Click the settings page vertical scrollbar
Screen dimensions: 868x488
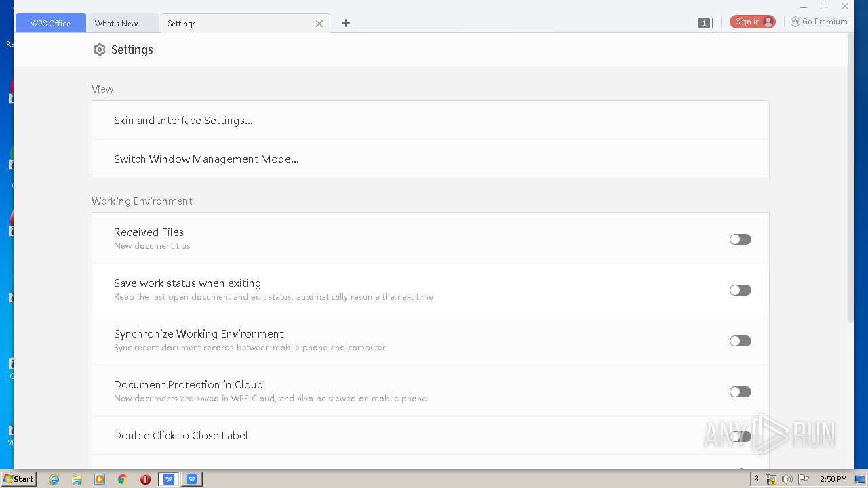[851, 176]
